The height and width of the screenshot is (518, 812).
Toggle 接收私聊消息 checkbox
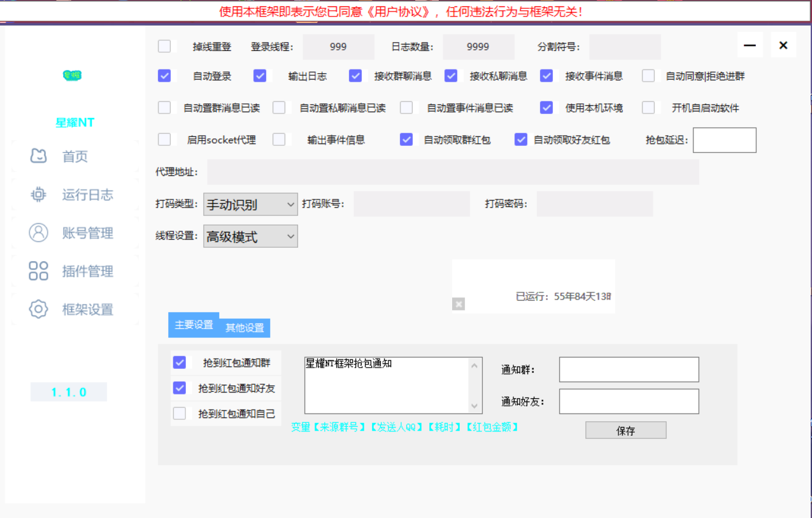450,75
